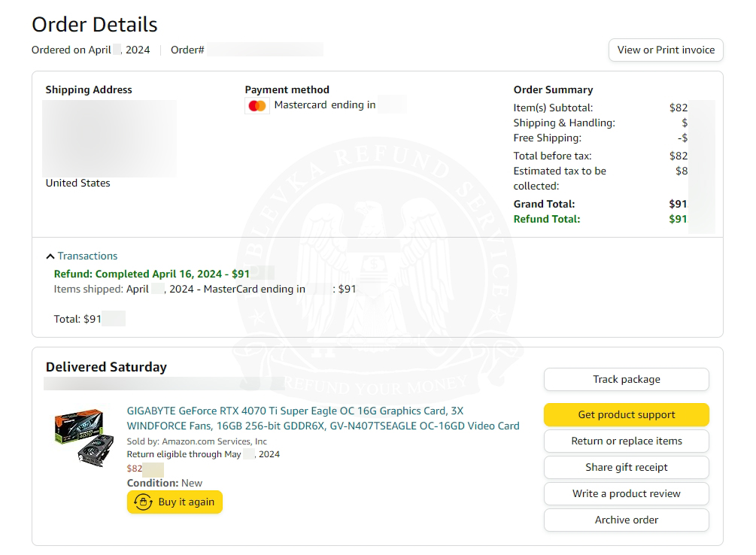Image resolution: width=756 pixels, height=555 pixels.
Task: Click the Buy it again button
Action: click(175, 502)
